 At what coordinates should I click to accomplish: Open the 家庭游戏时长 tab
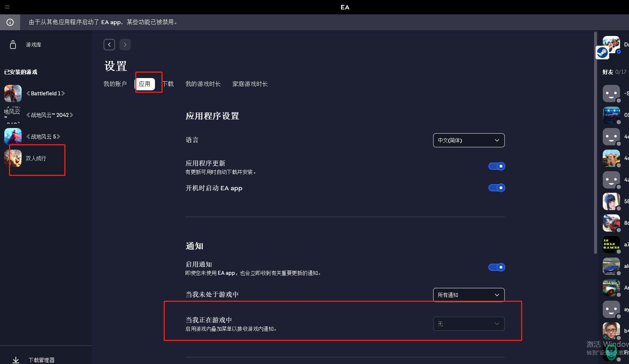pyautogui.click(x=250, y=84)
